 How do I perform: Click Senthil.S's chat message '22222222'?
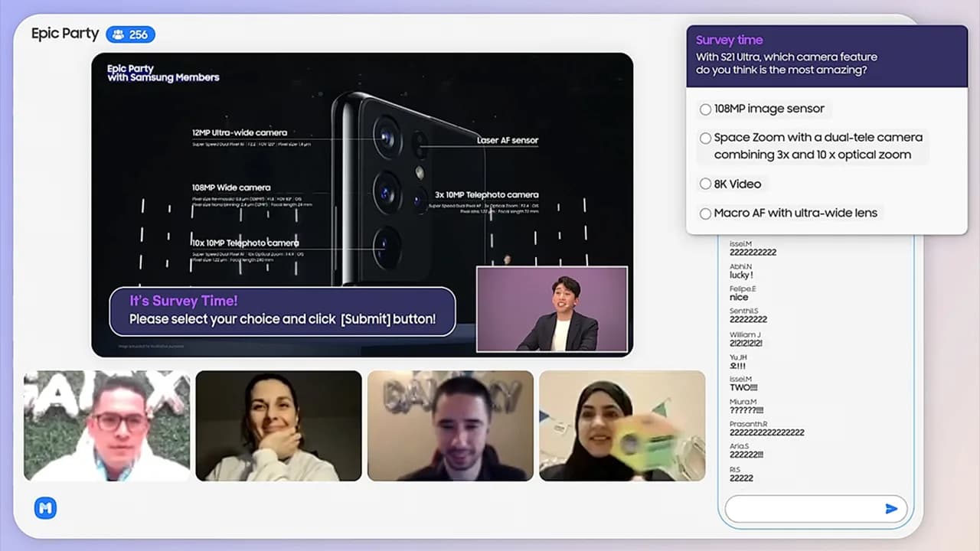pyautogui.click(x=748, y=319)
